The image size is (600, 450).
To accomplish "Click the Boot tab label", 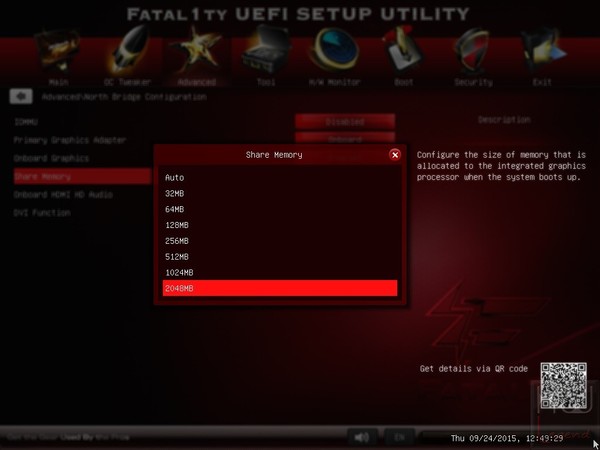I will click(x=404, y=82).
